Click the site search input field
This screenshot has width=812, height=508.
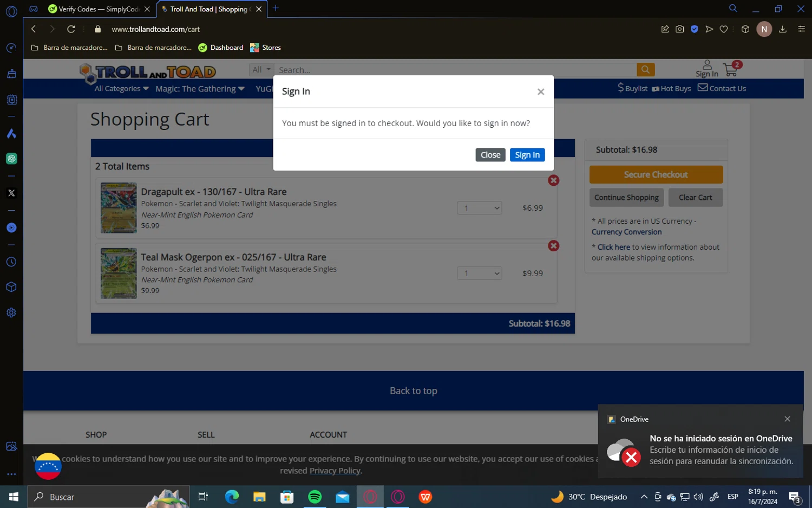455,69
